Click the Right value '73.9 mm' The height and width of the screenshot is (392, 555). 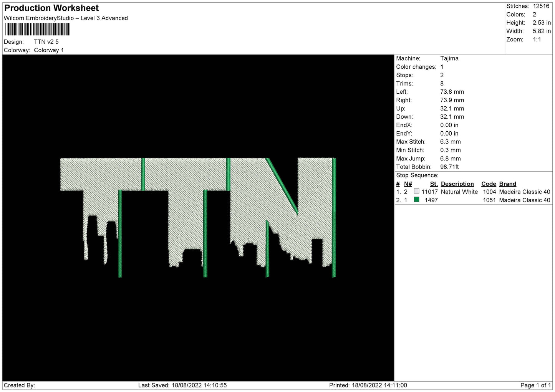pos(452,100)
